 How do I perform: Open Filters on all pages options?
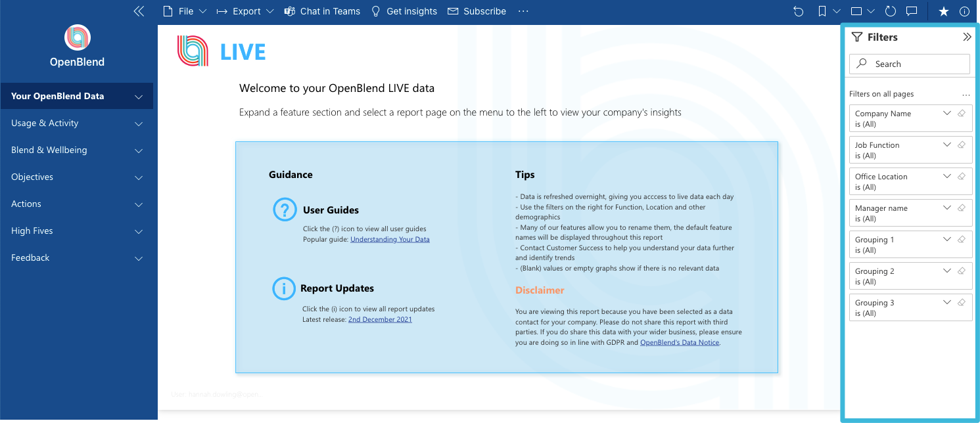click(966, 95)
